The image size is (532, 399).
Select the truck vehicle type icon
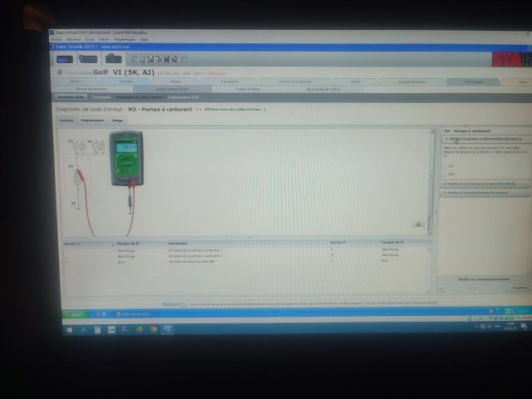point(88,59)
